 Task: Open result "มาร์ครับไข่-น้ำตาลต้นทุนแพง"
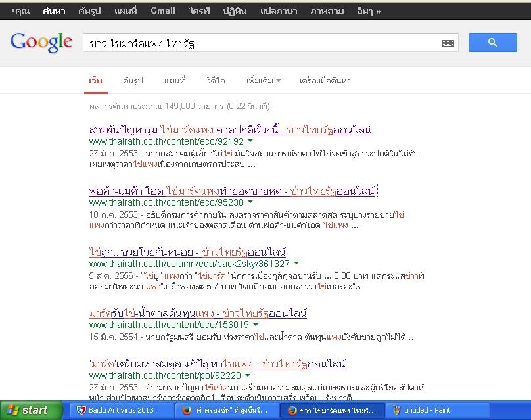pyautogui.click(x=198, y=314)
